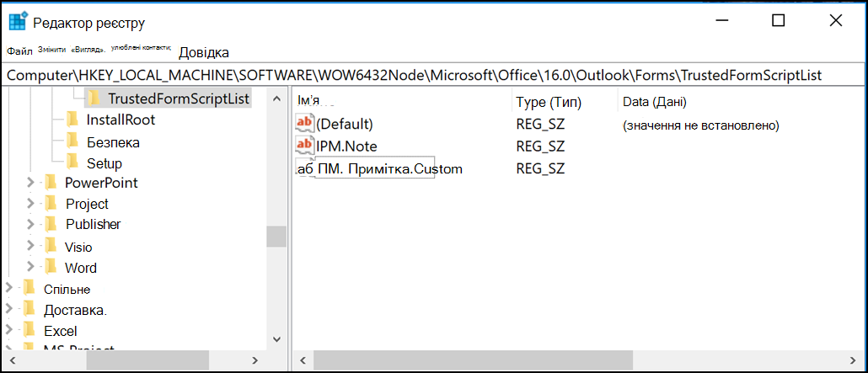Select the InstallRoot key label
868x373 pixels.
click(x=121, y=120)
